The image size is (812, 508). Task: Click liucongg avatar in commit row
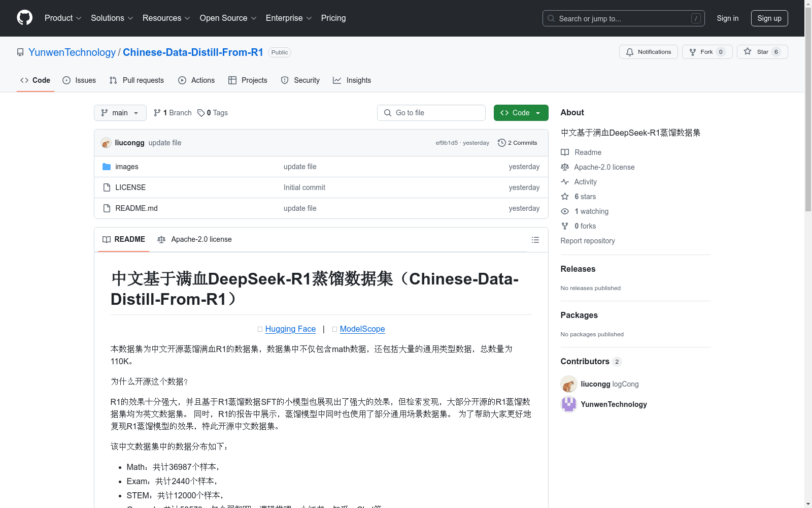tap(106, 143)
